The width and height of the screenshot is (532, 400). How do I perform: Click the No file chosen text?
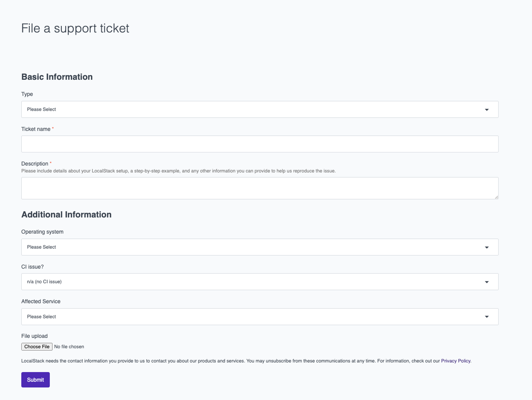coord(69,347)
